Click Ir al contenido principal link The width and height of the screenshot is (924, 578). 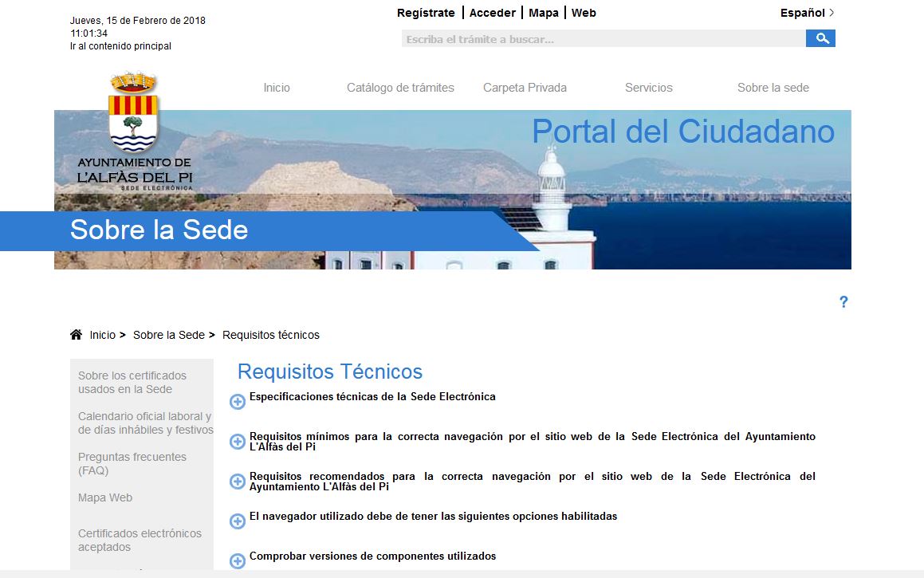point(120,46)
